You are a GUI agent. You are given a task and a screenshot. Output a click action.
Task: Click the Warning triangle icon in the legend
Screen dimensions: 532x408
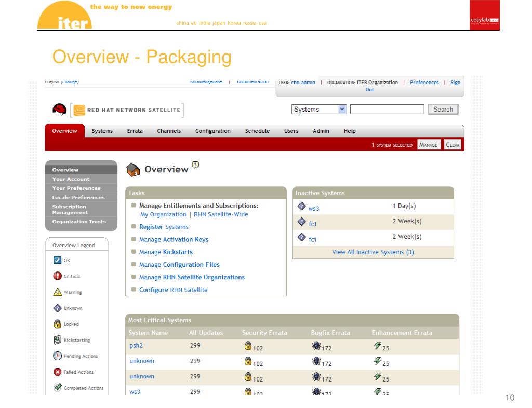57,292
